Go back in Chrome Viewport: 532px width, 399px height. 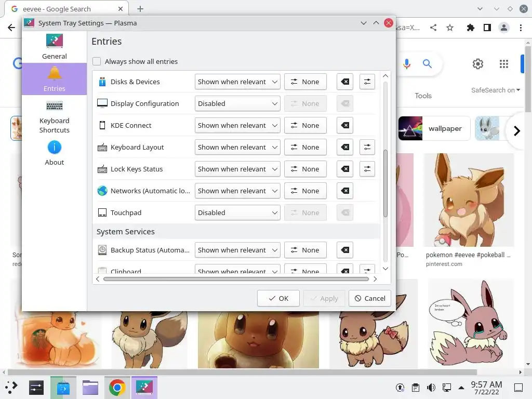click(11, 28)
